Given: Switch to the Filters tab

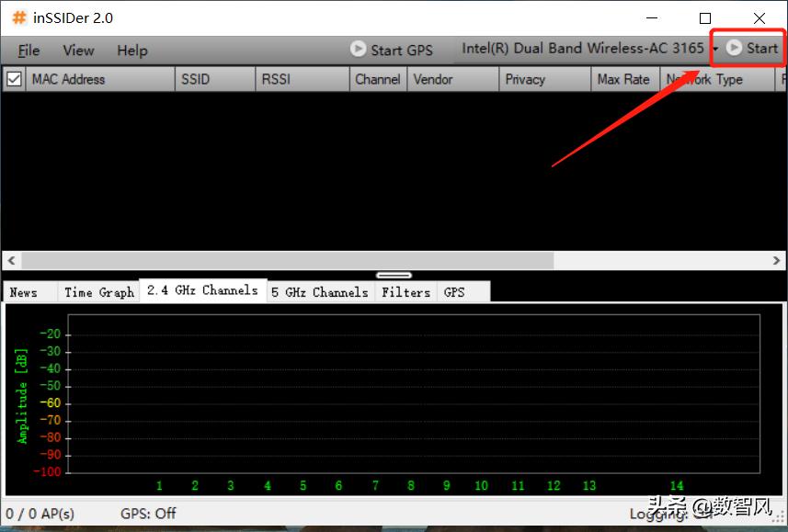Looking at the screenshot, I should (x=405, y=292).
